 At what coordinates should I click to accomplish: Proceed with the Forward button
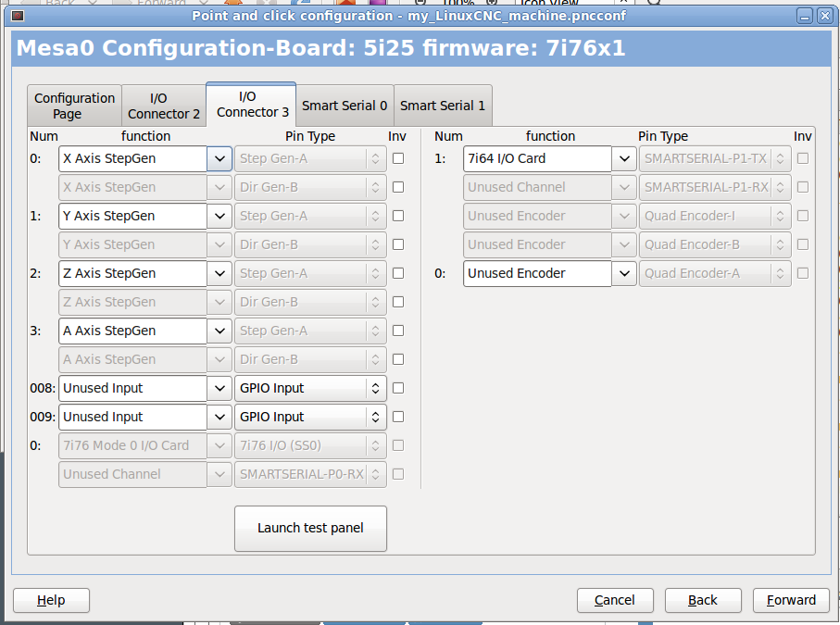point(791,600)
